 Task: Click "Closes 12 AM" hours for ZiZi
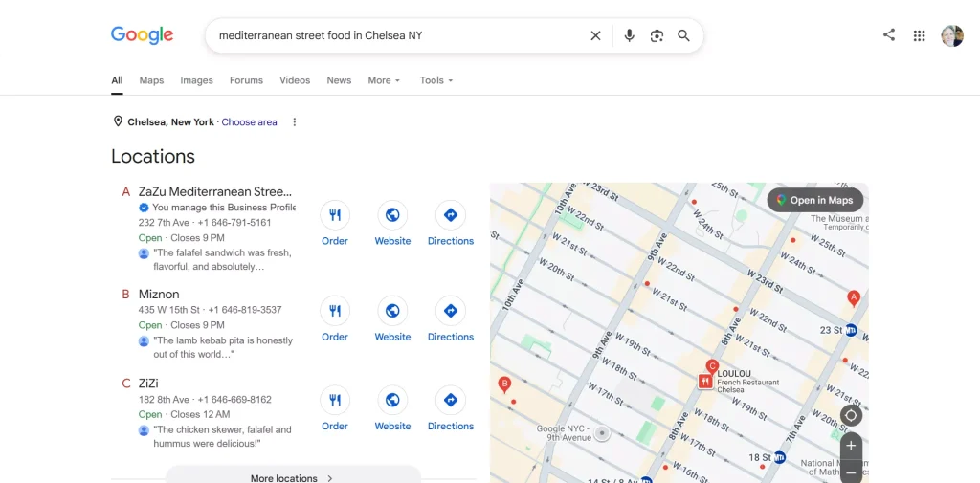(x=200, y=414)
